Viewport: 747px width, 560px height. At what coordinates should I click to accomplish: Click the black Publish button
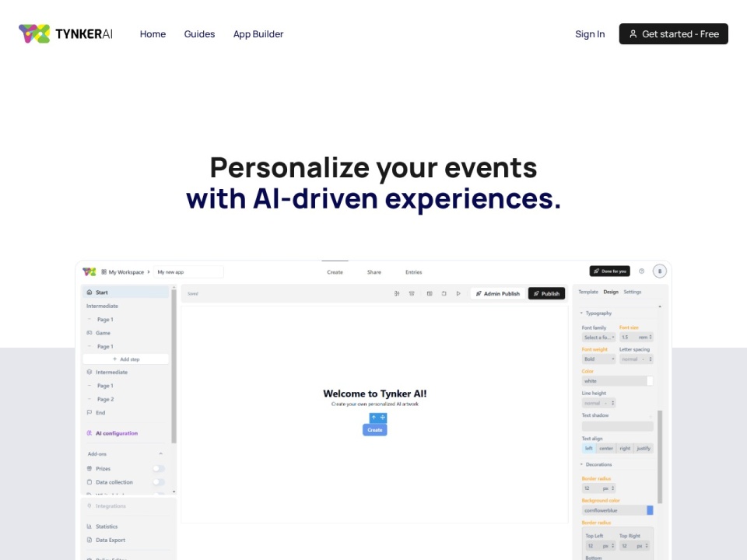[x=546, y=293]
